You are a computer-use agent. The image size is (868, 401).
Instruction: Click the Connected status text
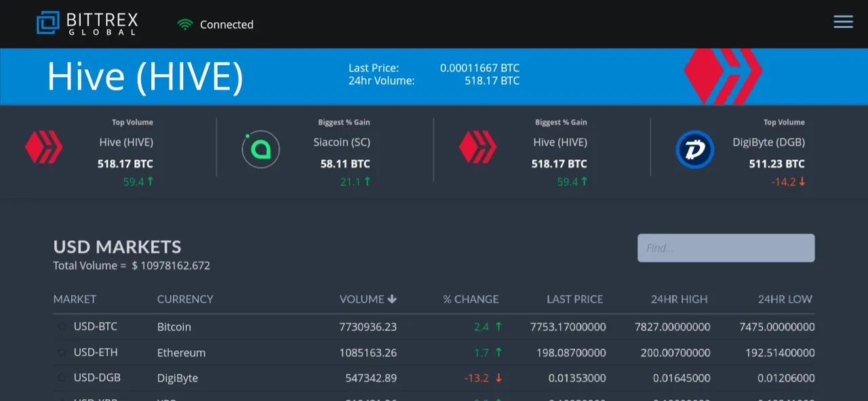pyautogui.click(x=226, y=24)
